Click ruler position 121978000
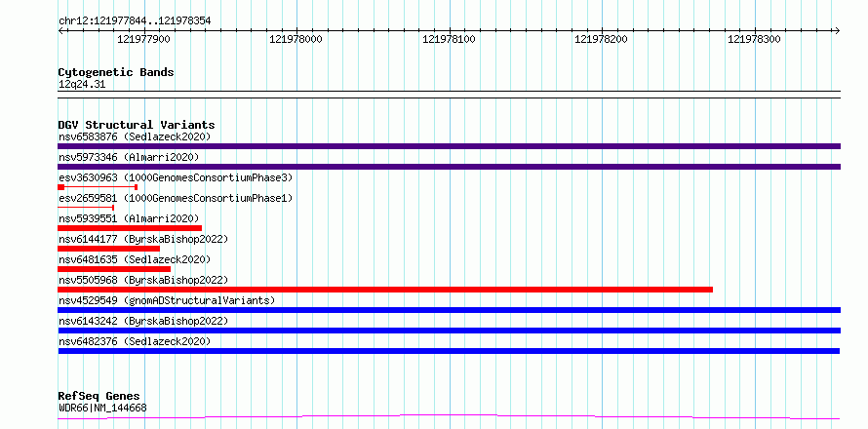868x429 pixels. (x=296, y=39)
